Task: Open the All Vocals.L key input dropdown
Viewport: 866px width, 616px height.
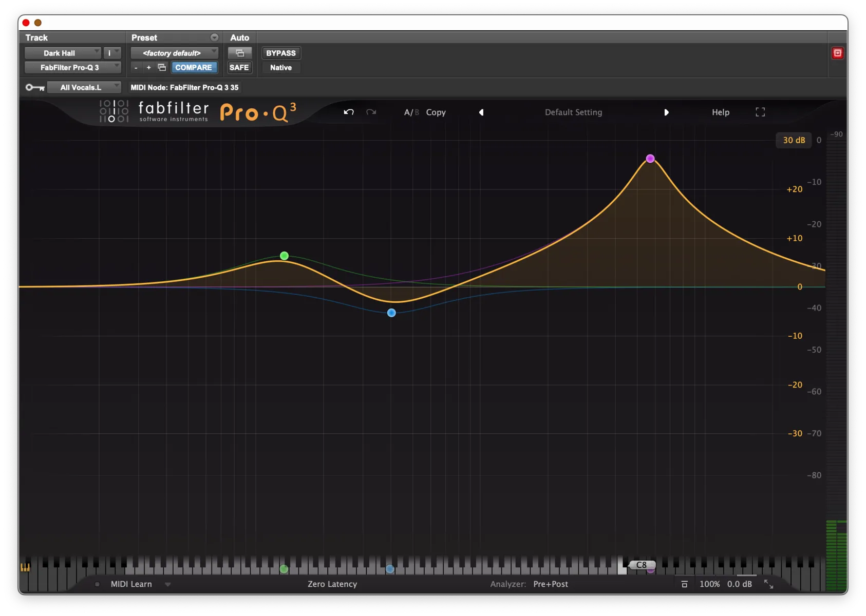Action: [84, 87]
